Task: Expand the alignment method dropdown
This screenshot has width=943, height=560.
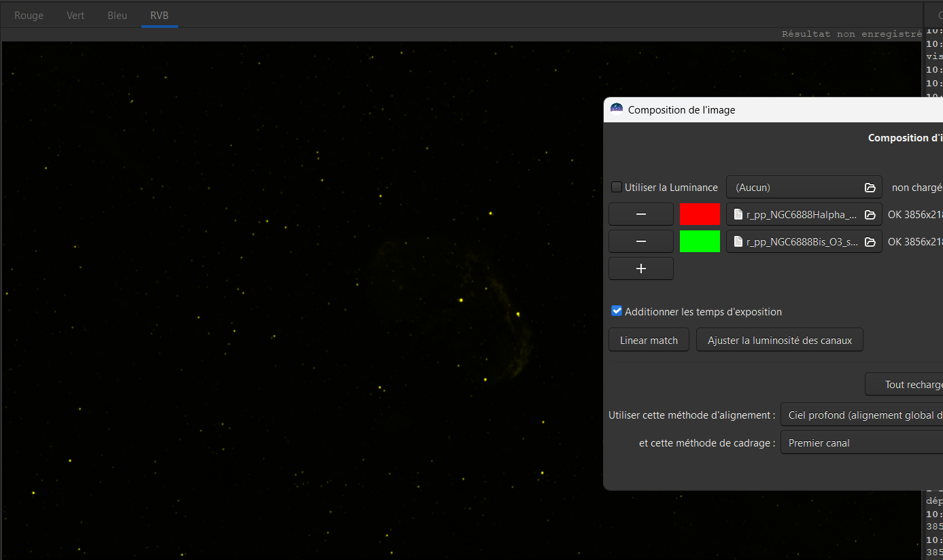Action: [861, 415]
